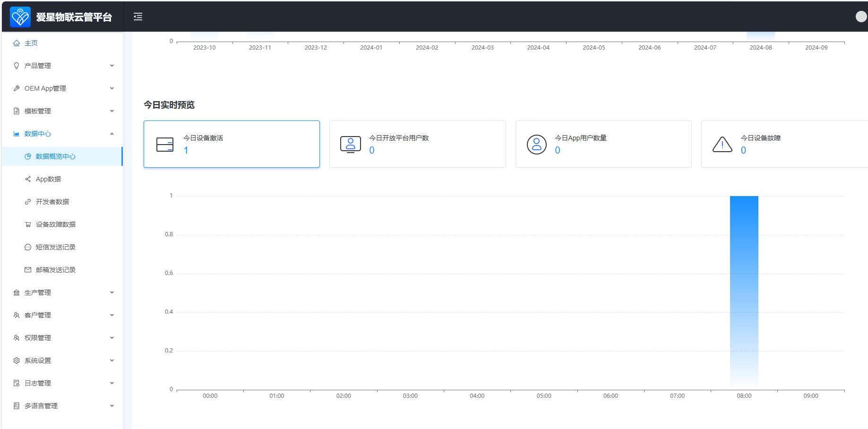Click the monitor-user icon in 今日开放平台用户数 card
868x429 pixels.
351,145
